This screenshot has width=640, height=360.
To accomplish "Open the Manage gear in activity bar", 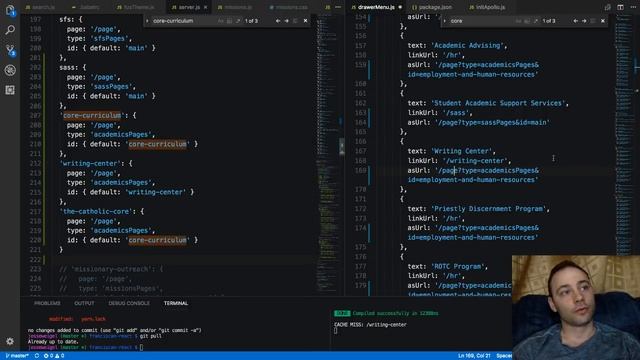I will (x=10, y=341).
